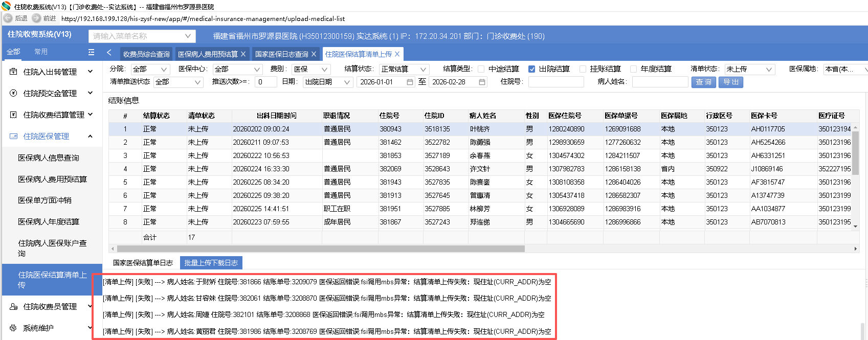The height and width of the screenshot is (340, 868).
Task: Click the 住院医保管理 sidebar icon
Action: pos(13,136)
